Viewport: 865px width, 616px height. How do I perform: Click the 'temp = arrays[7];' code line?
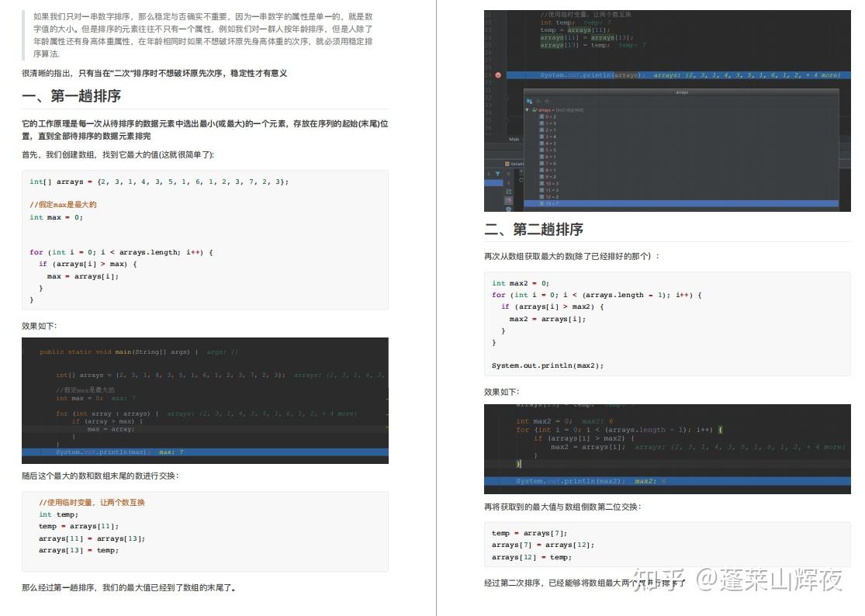[529, 533]
